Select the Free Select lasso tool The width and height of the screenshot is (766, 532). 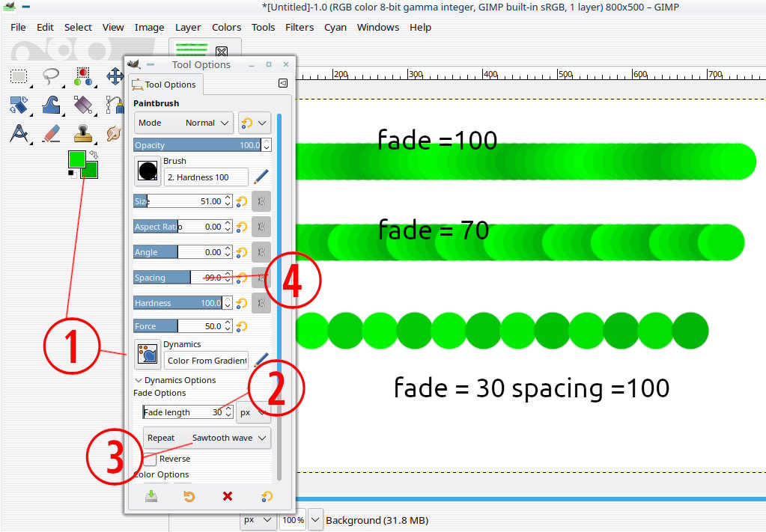tap(51, 76)
